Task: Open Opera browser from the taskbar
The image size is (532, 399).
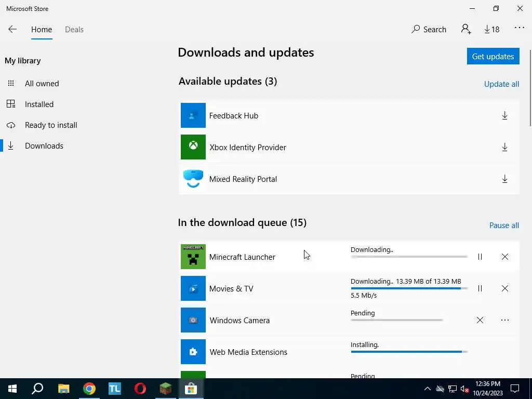Action: tap(140, 389)
